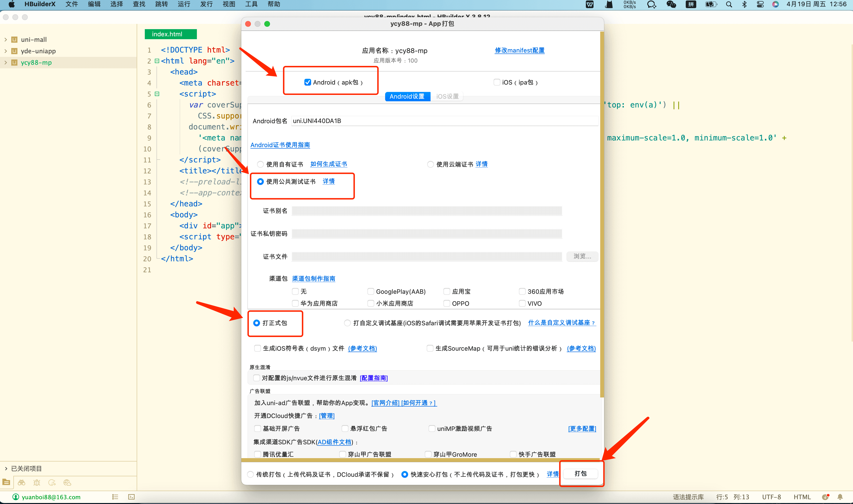The width and height of the screenshot is (853, 504).
Task: Open WeChat from the menu bar
Action: (671, 4)
